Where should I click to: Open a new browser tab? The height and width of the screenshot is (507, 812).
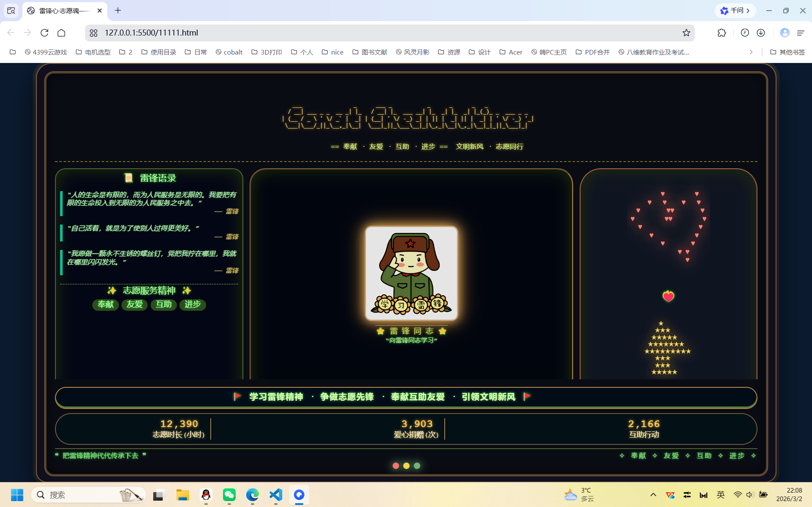118,11
